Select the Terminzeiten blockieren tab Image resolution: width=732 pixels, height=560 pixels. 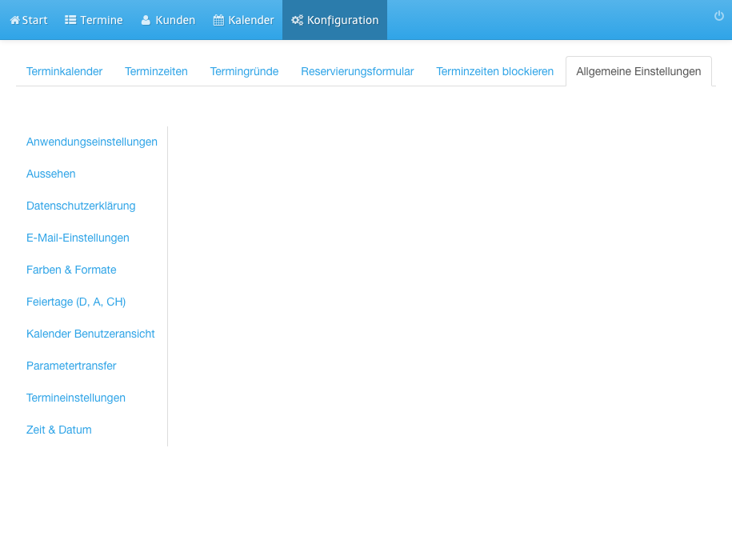coord(495,71)
